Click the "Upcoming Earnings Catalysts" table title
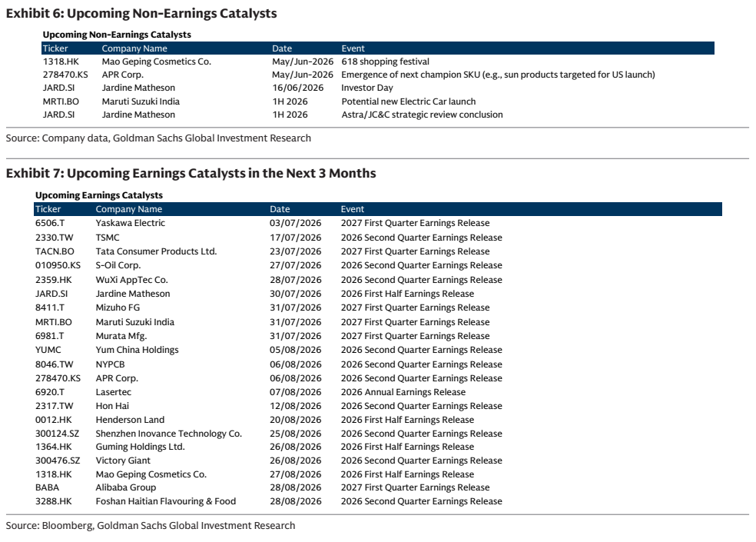The height and width of the screenshot is (542, 756). 99,195
